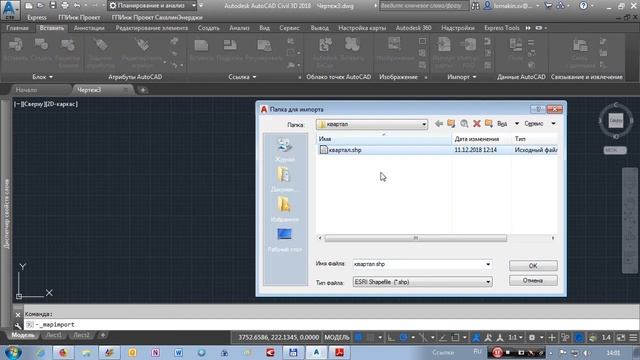Go back using the arrow icon in import dialog
Image resolution: width=640 pixels, height=360 pixels.
click(x=439, y=123)
